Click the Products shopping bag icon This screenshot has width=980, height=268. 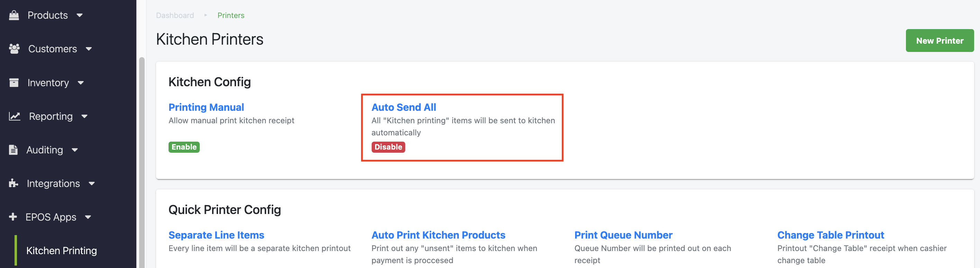pyautogui.click(x=14, y=15)
